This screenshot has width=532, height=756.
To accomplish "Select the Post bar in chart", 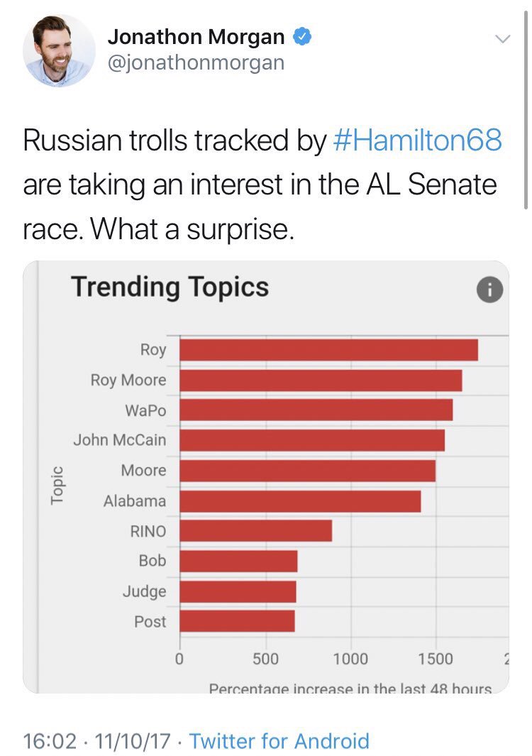I will [x=237, y=622].
